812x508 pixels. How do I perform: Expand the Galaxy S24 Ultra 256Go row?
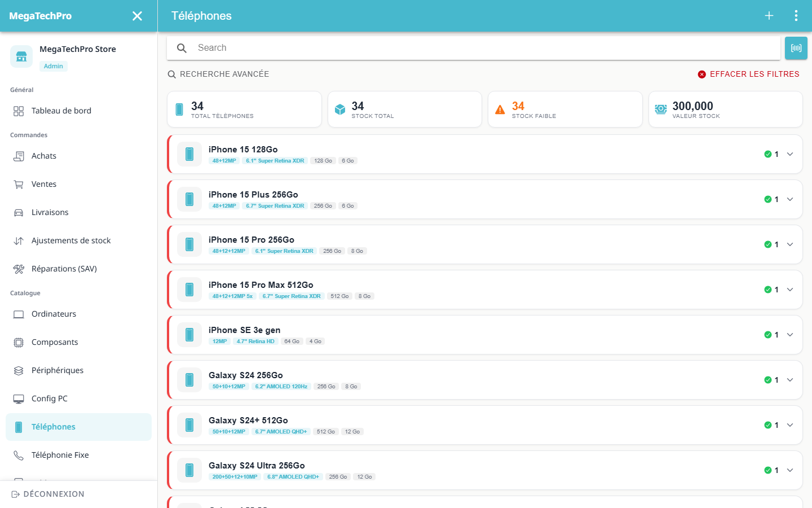(790, 470)
